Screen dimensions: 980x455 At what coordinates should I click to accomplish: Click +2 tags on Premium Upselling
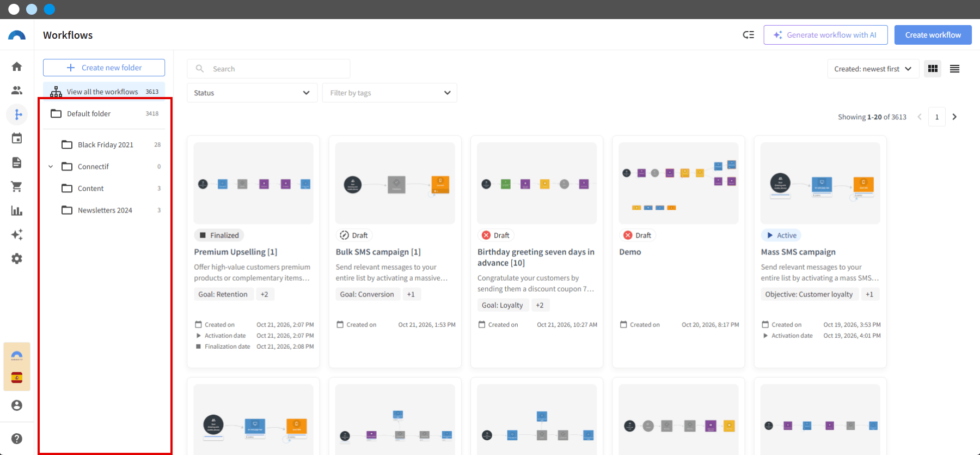(x=264, y=294)
